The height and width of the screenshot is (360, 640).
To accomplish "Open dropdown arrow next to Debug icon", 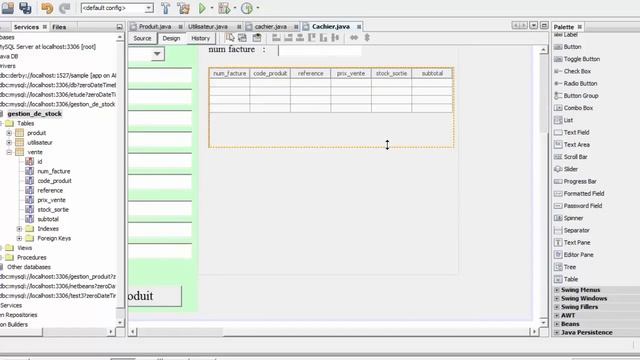I will tap(235, 8).
